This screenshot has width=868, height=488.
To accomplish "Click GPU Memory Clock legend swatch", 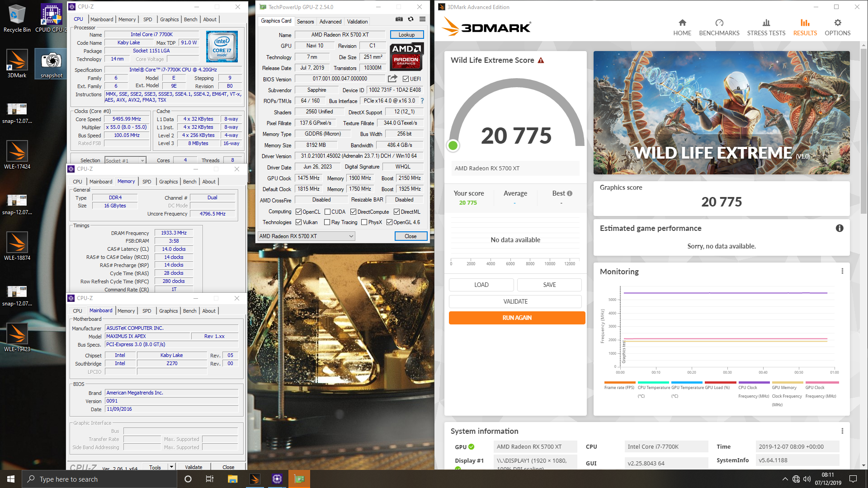I will click(787, 383).
